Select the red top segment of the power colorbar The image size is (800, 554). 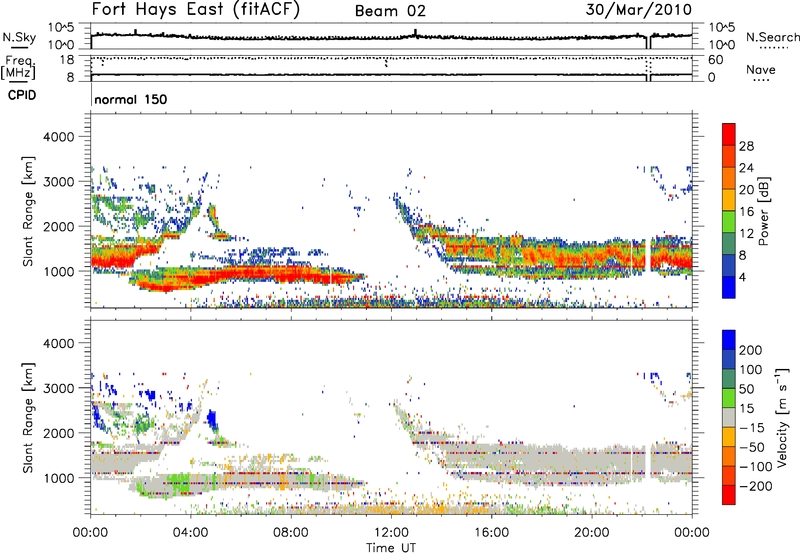[x=729, y=134]
